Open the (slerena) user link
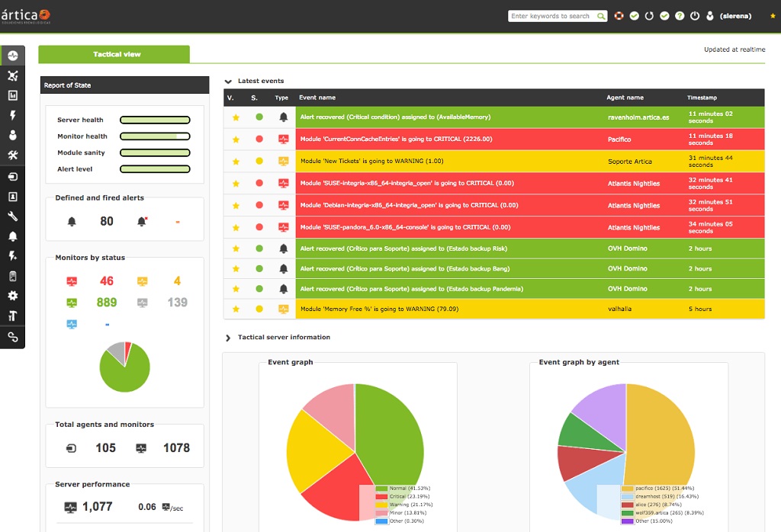781x532 pixels. [x=735, y=16]
